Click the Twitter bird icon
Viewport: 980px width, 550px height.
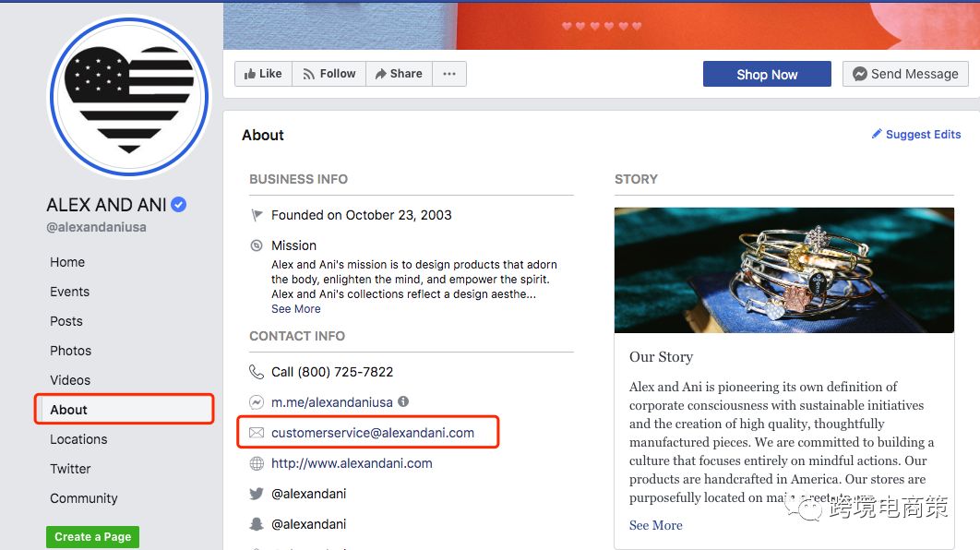pyautogui.click(x=257, y=494)
